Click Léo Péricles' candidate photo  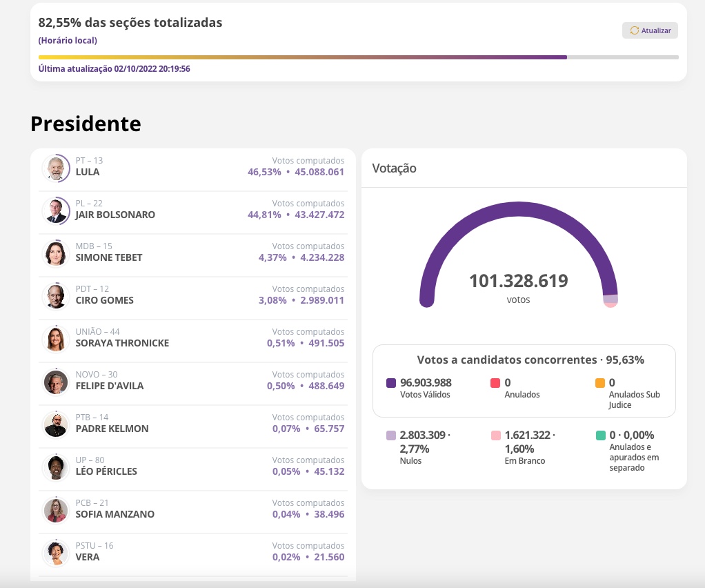(55, 467)
